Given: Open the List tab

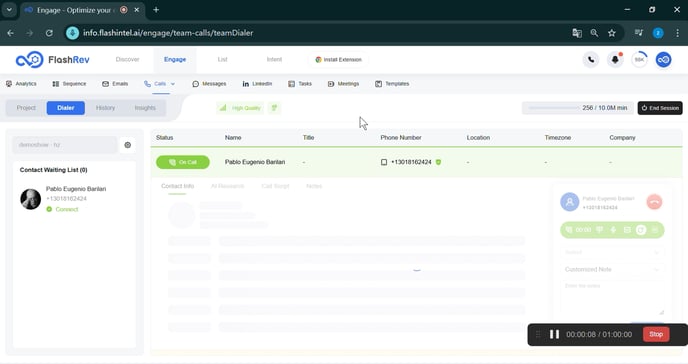Looking at the screenshot, I should [222, 59].
